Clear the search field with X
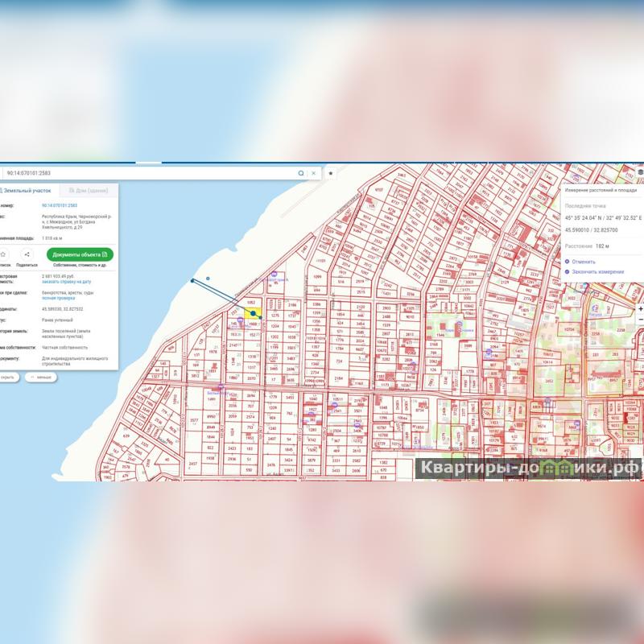This screenshot has height=644, width=644. 314,173
